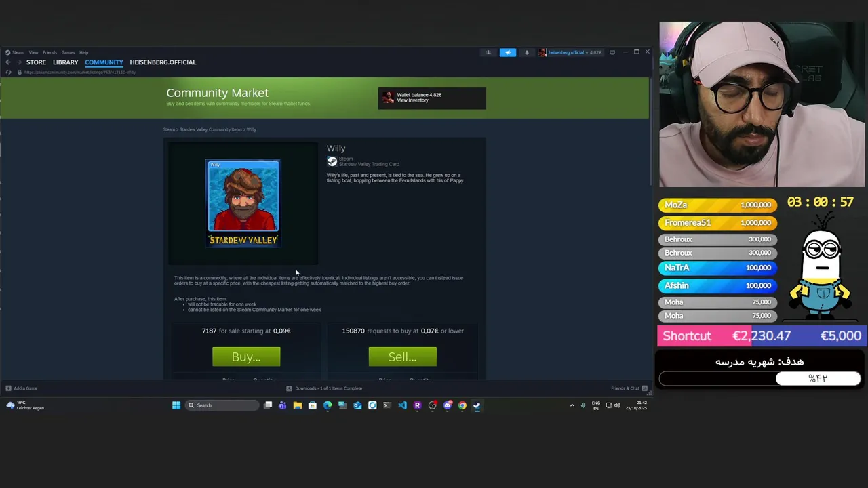Open File Explorer from the taskbar

pos(298,405)
